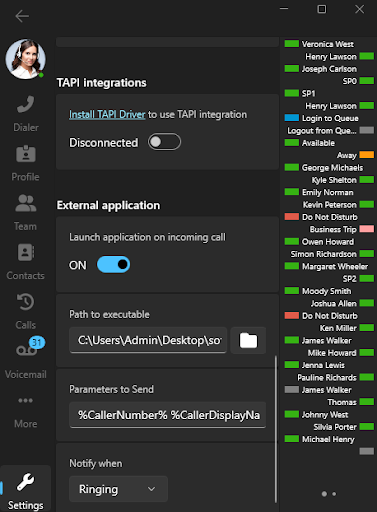Image resolution: width=377 pixels, height=512 pixels.
Task: Turn off Launch application on incoming call
Action: 113,265
